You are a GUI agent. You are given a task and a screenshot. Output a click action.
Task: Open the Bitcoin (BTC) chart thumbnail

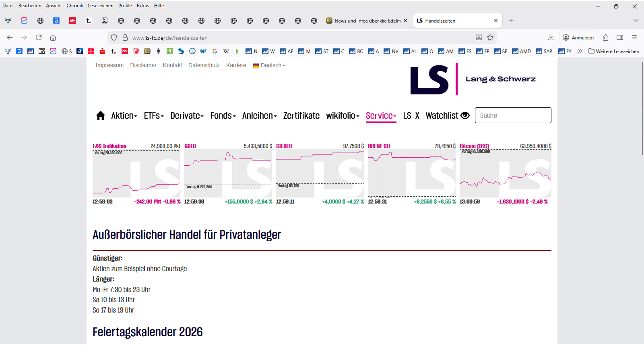505,173
